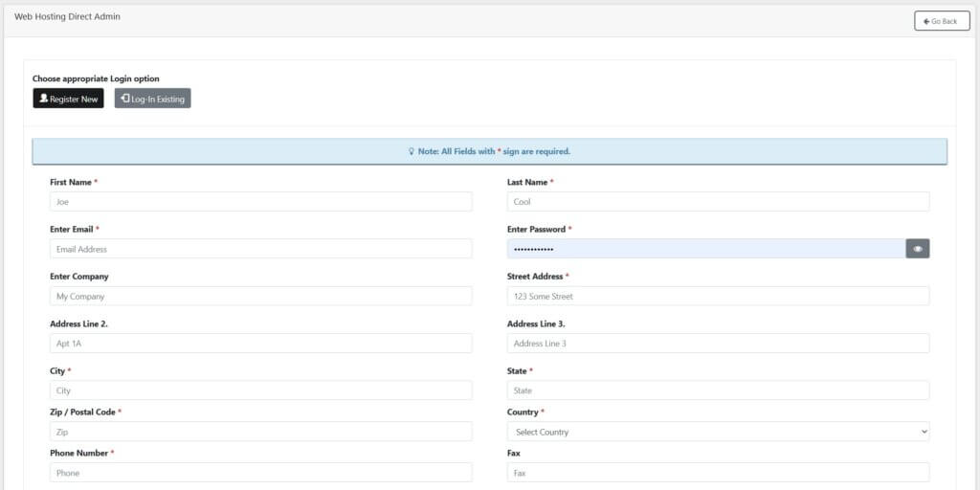Focus the Last Name input field
This screenshot has height=490, width=980.
pyautogui.click(x=718, y=202)
